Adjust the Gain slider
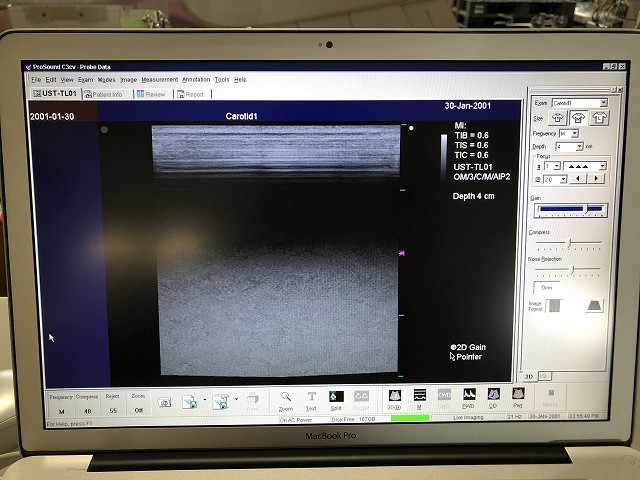 coord(571,210)
